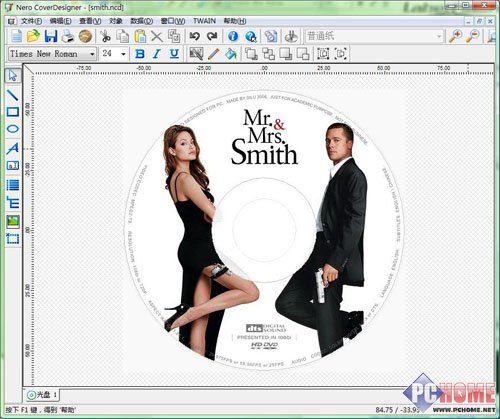Open the 查看(V) menu

pyautogui.click(x=90, y=21)
